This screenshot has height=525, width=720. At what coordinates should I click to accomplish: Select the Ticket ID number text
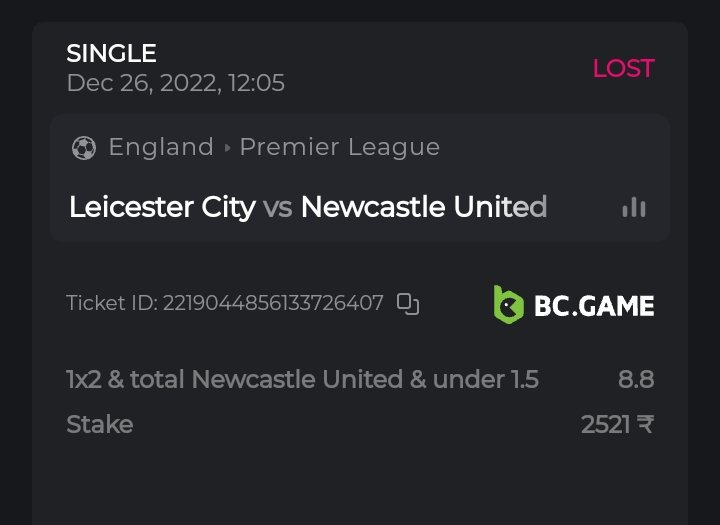(x=274, y=303)
